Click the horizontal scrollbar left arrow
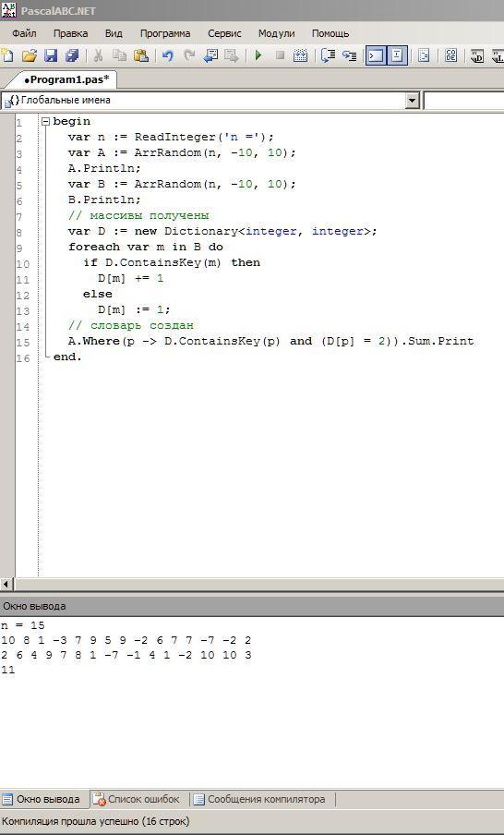 6,584
